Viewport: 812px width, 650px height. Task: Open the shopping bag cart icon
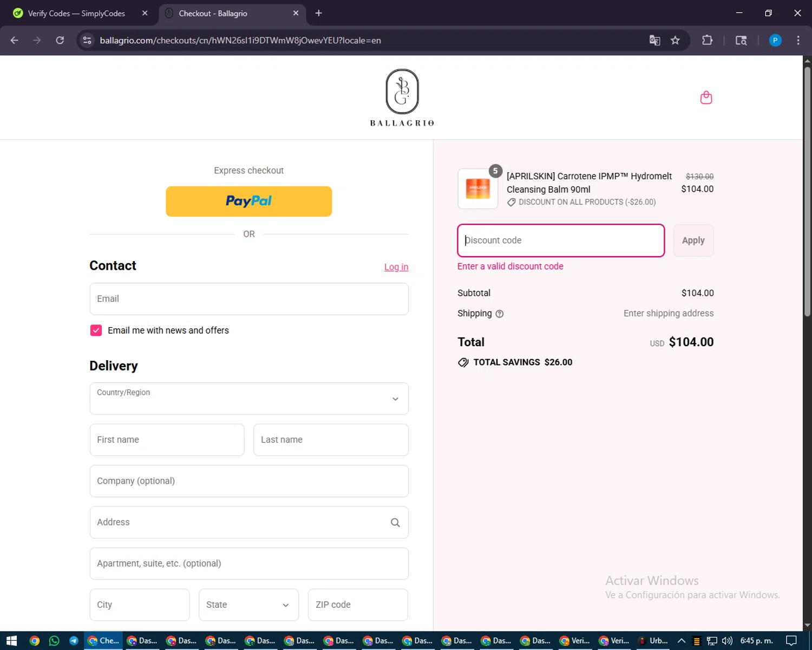click(706, 97)
